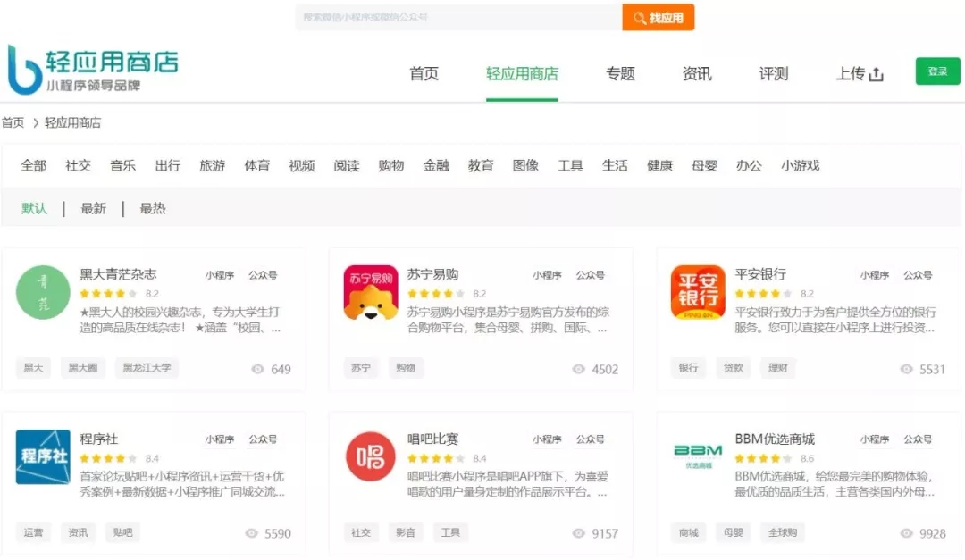Screen dimensions: 965x560
Task: Open the 苏宁易购 app icon
Action: pyautogui.click(x=371, y=292)
